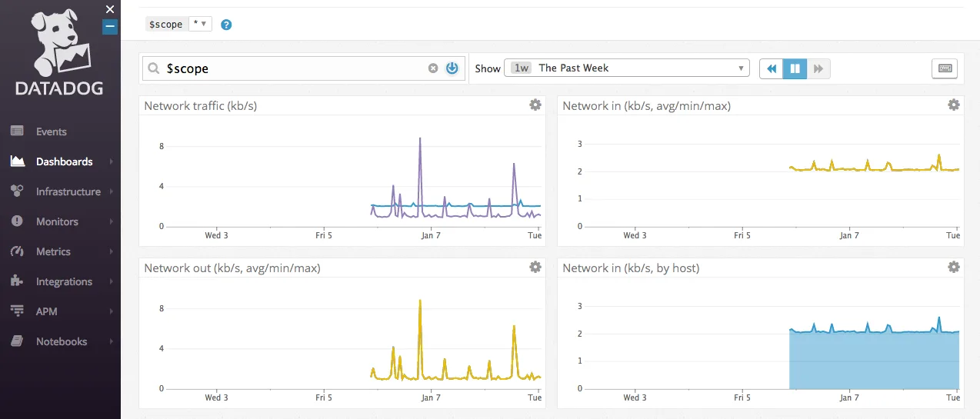Pause the live dashboard updates

pos(795,68)
